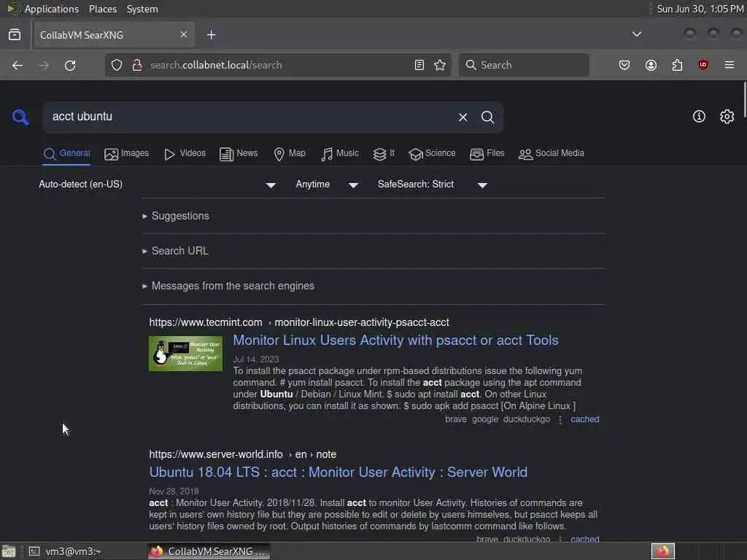Close the CollabVM SearXNG tab

[184, 34]
